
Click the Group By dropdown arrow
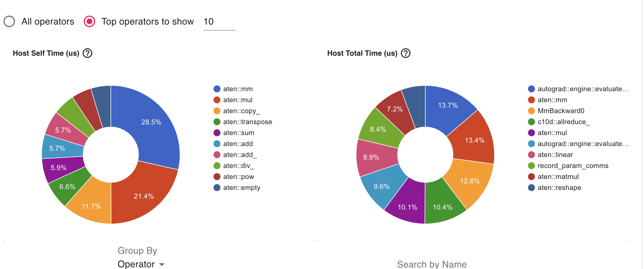pyautogui.click(x=162, y=264)
